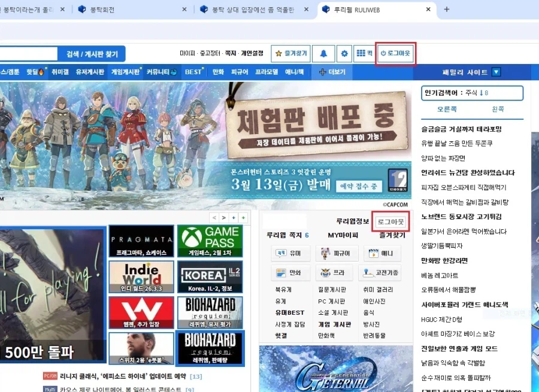Advance banner carousel with next arrow
The image size is (539, 392).
pos(222,218)
